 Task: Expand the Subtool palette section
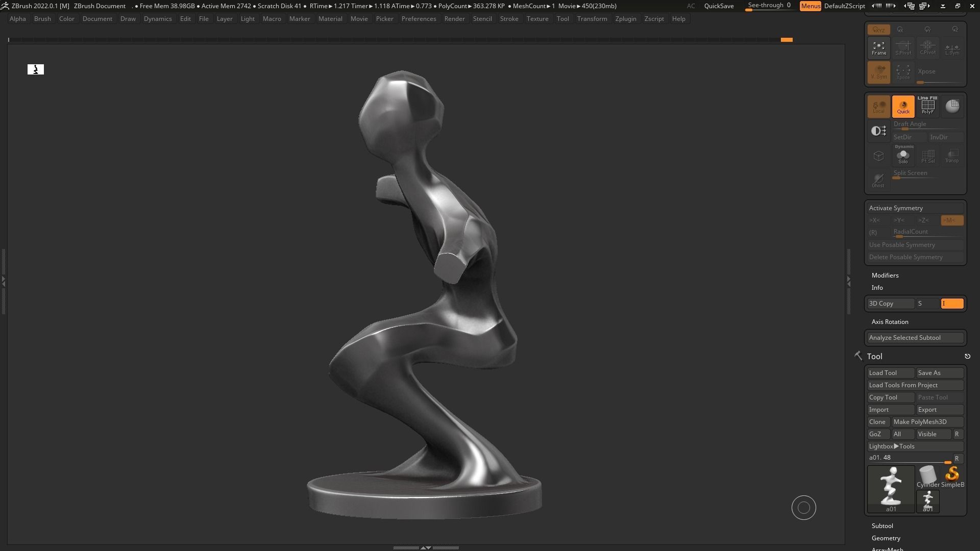882,526
